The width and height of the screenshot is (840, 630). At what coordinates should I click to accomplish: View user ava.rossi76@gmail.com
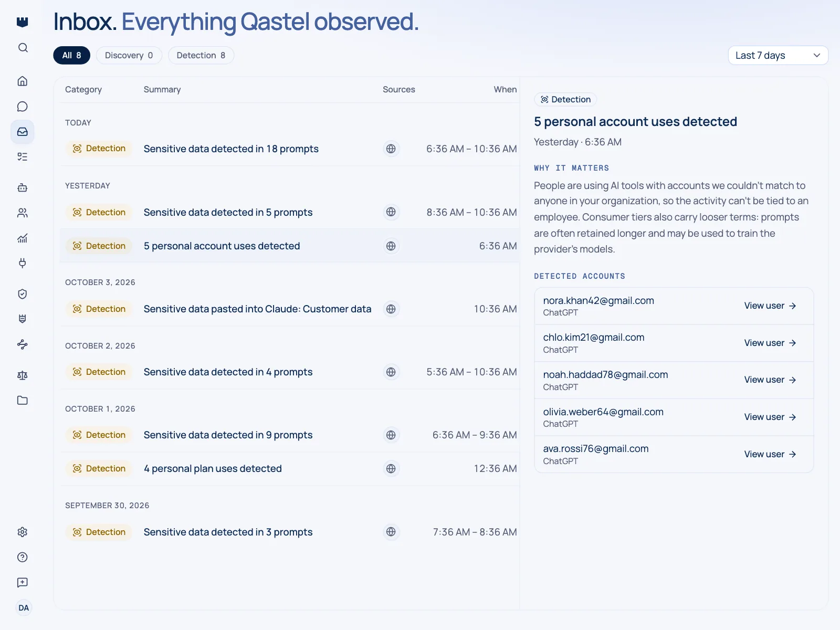770,454
